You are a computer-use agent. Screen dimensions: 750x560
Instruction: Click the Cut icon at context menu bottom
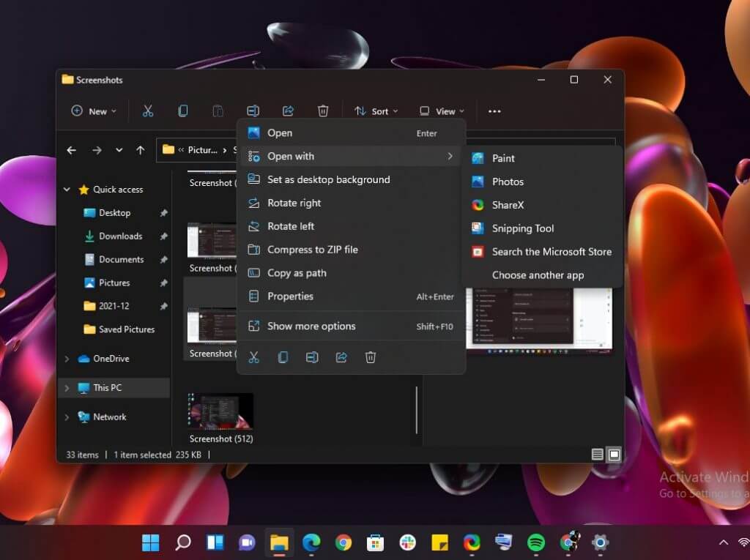(253, 357)
